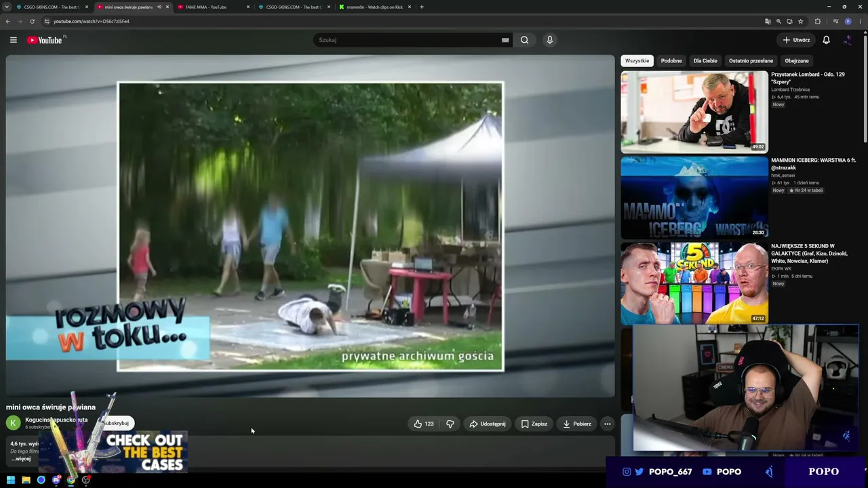Open the channel avatar for Kogucinskapuscokonuta
This screenshot has width=868, height=488.
pos(13,423)
